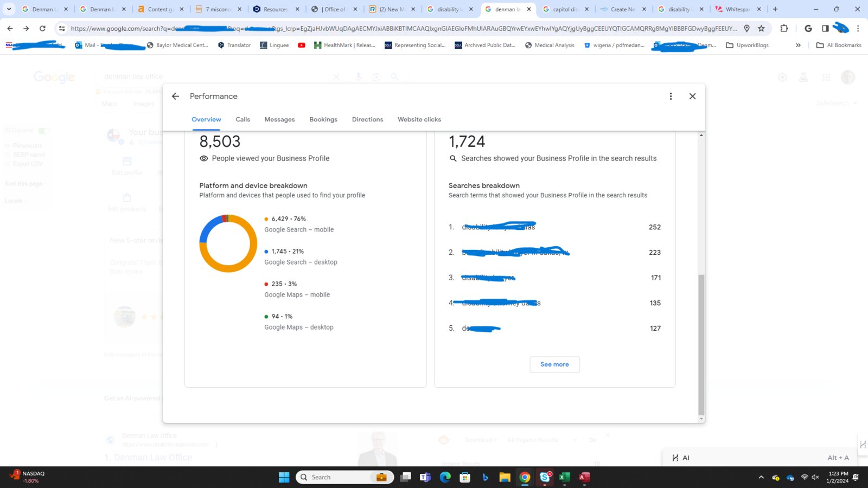Screen dimensions: 868x488
Task: Open the Extensions puzzle icon
Action: 784,28
